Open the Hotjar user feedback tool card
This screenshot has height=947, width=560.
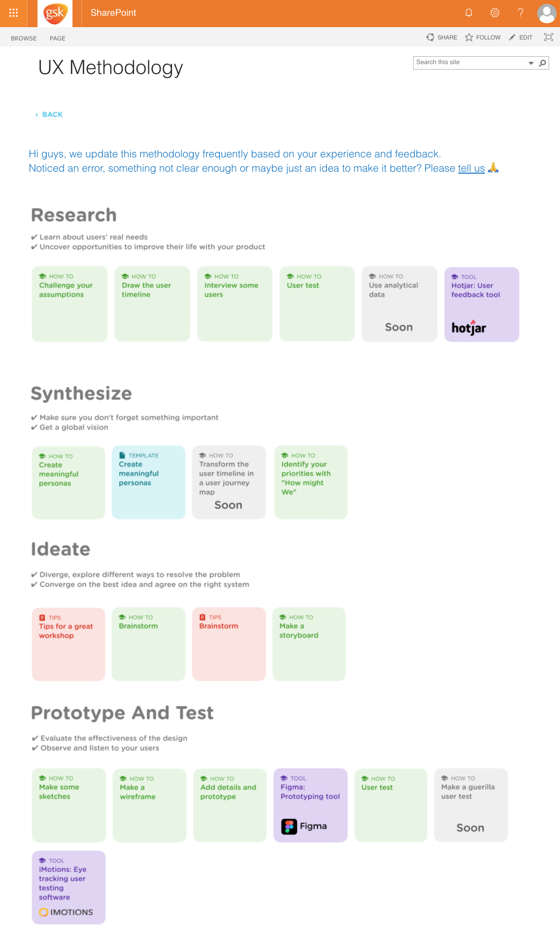(x=482, y=304)
